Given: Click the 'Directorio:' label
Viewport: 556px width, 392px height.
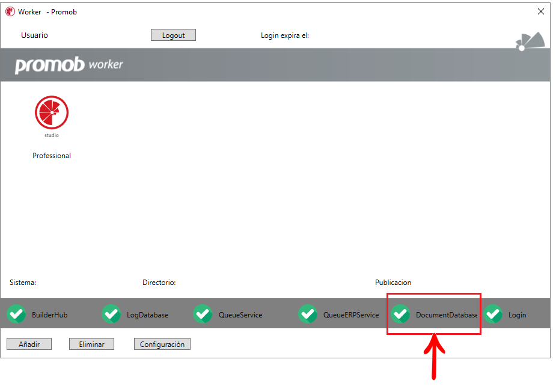Looking at the screenshot, I should 159,283.
